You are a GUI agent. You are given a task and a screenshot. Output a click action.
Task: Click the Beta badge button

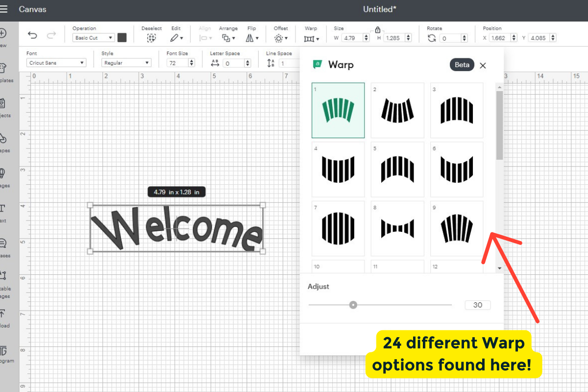(462, 65)
